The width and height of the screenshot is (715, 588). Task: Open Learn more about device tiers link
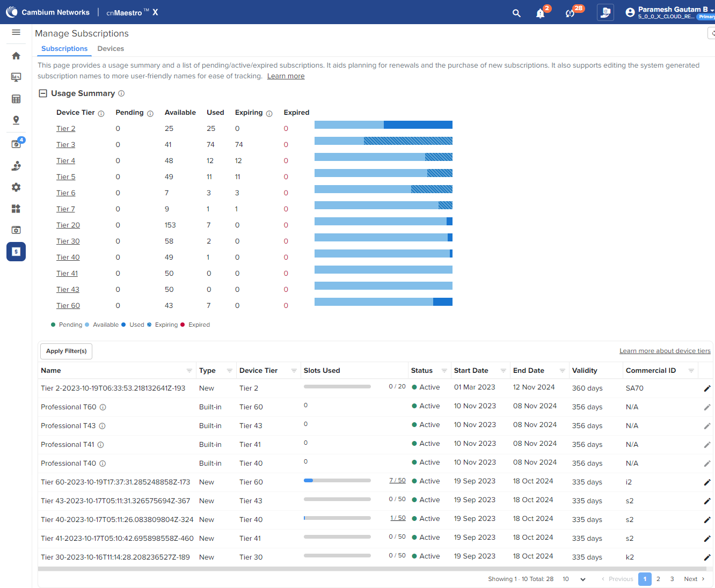pyautogui.click(x=665, y=351)
